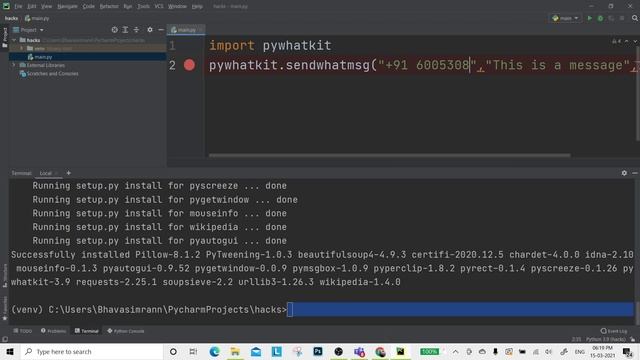640x360 pixels.
Task: Open the Run menu
Action: point(128,6)
